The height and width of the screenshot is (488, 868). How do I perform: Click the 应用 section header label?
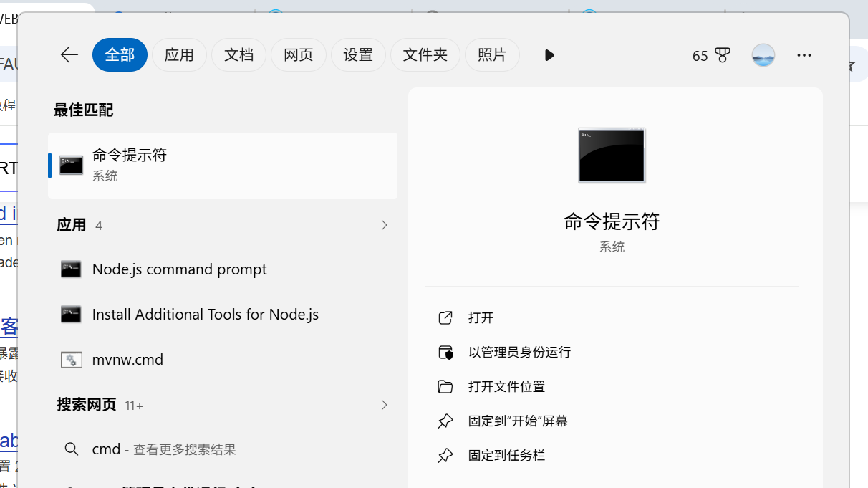[72, 225]
